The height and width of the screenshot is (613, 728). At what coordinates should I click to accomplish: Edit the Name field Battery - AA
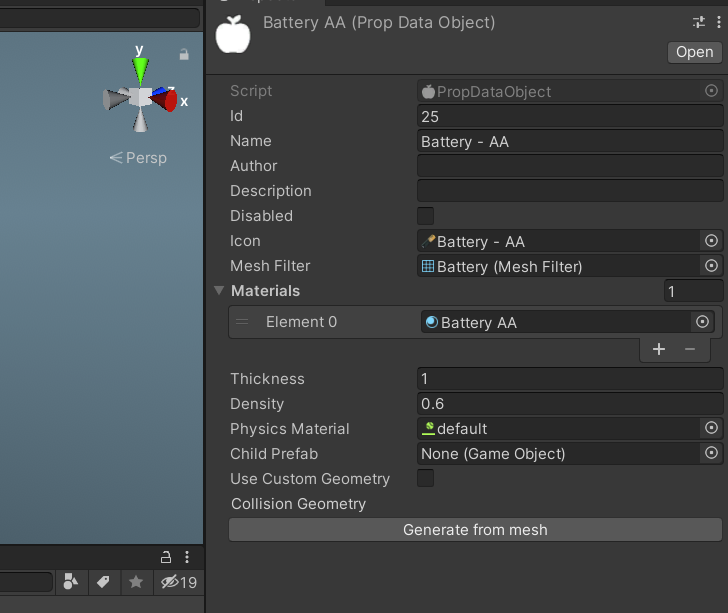tap(570, 141)
